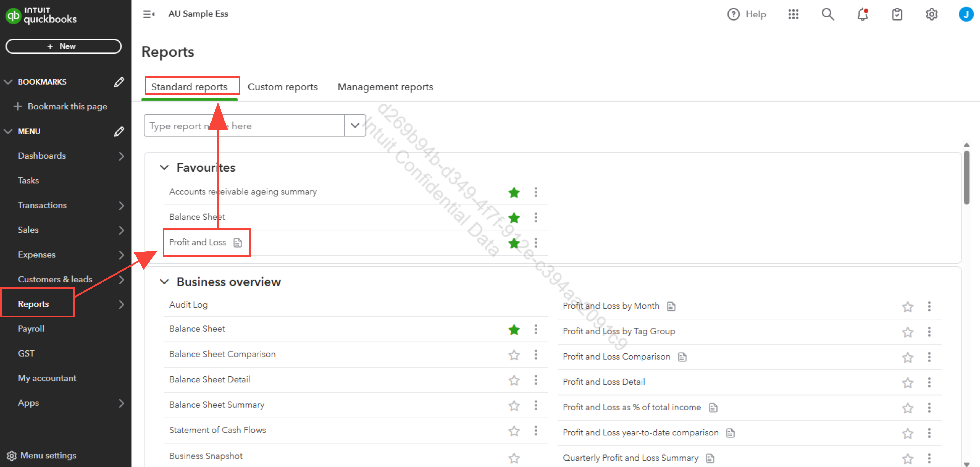Image resolution: width=980 pixels, height=467 pixels.
Task: Open more options for Favourites Profit and Loss
Action: click(536, 243)
